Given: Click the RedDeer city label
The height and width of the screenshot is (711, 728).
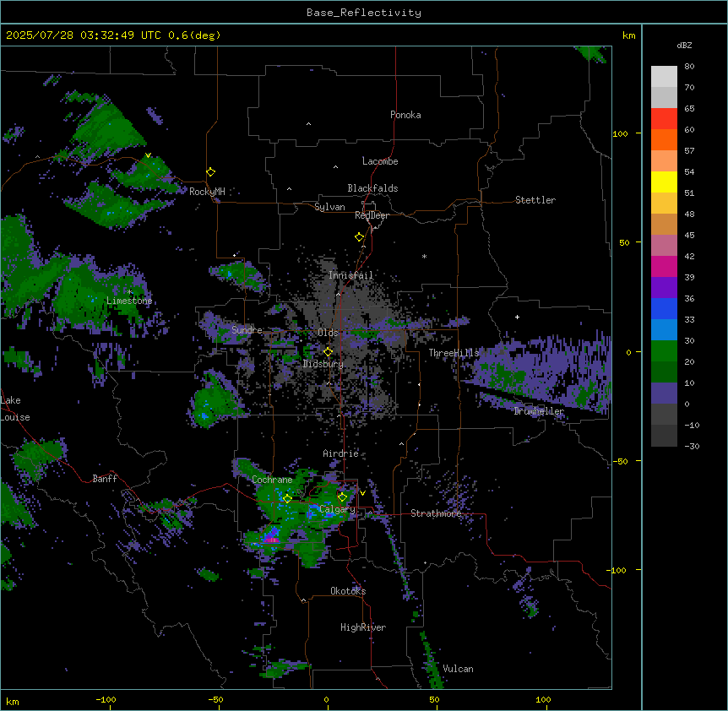Looking at the screenshot, I should 372,215.
